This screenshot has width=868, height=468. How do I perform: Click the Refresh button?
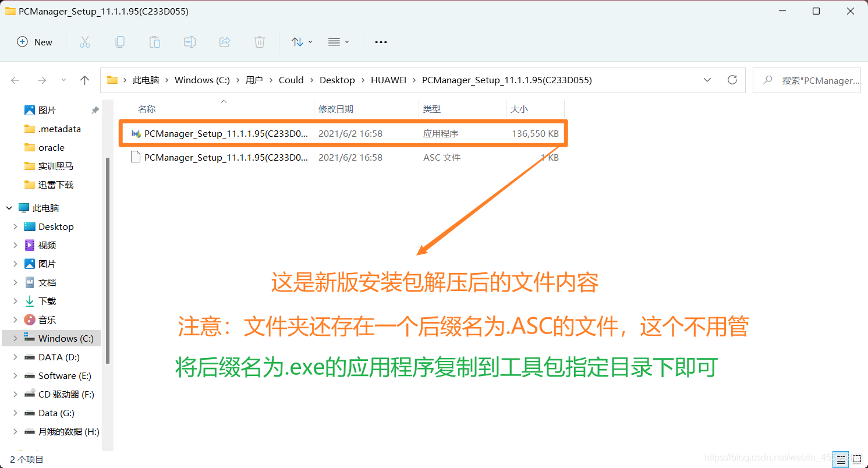tap(732, 80)
